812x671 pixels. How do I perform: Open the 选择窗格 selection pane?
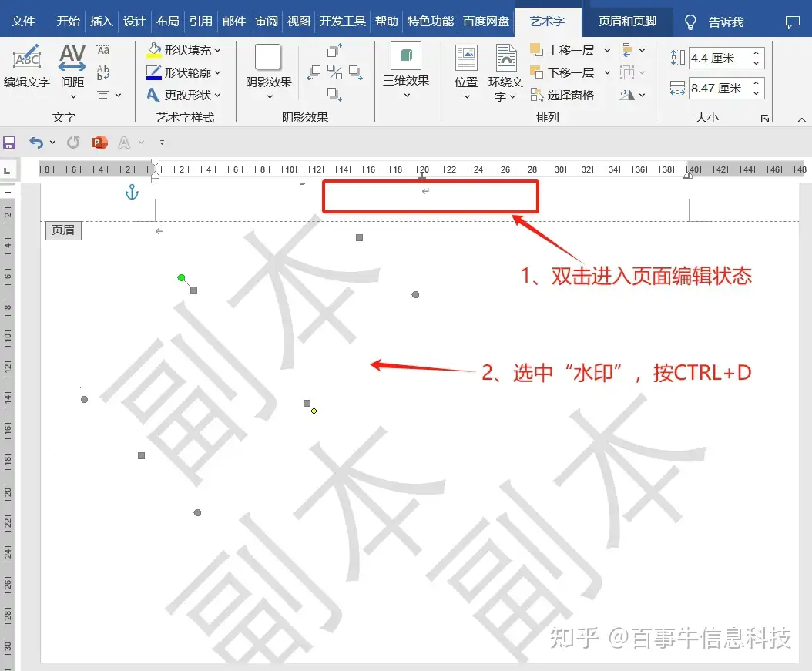(562, 95)
